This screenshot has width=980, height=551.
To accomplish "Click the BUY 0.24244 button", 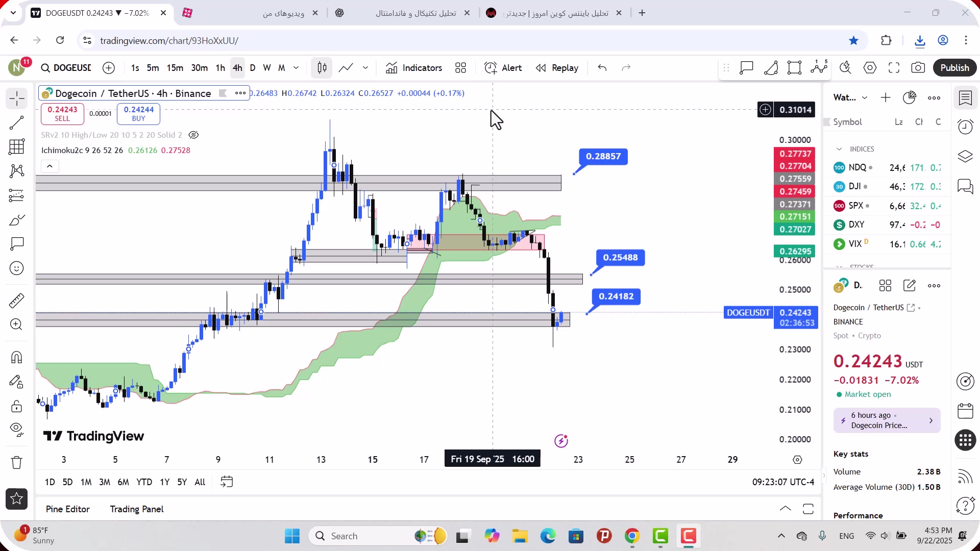I will point(138,114).
